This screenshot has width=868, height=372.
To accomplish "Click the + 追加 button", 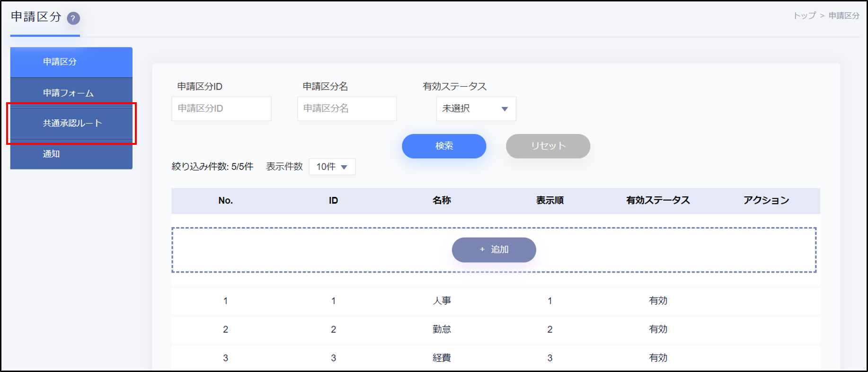I will (x=494, y=250).
